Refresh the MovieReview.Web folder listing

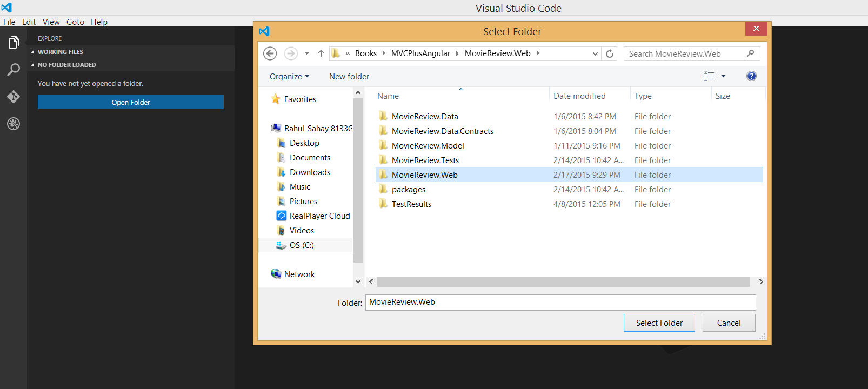click(x=610, y=53)
